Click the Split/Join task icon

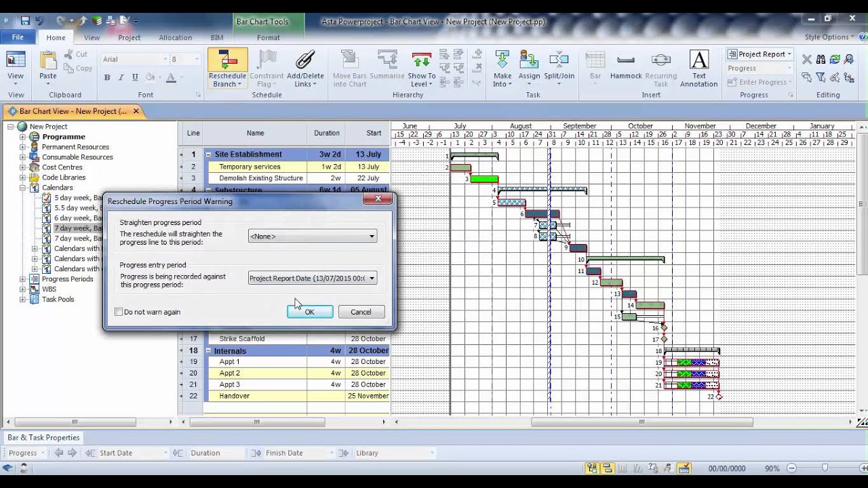[x=559, y=60]
